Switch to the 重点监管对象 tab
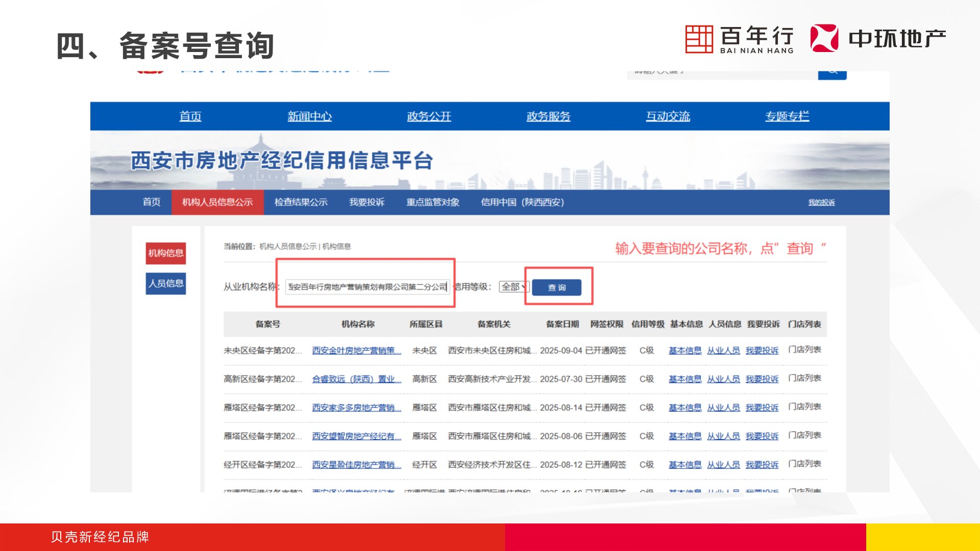 (x=433, y=202)
